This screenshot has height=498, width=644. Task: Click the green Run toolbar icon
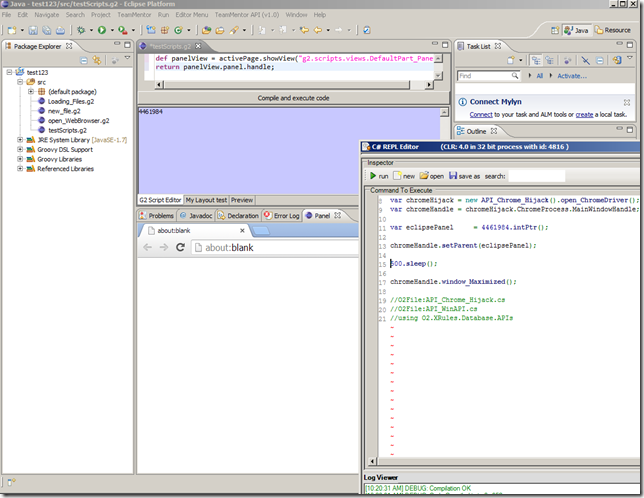[100, 31]
